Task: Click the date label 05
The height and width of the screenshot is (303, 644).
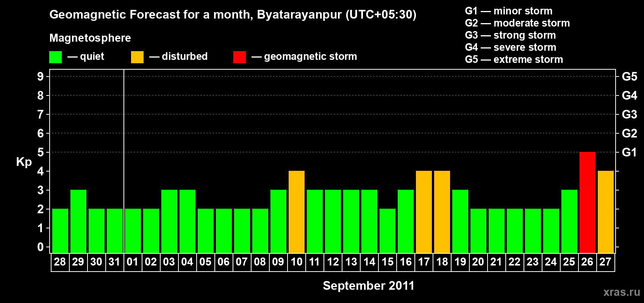Action: [205, 262]
